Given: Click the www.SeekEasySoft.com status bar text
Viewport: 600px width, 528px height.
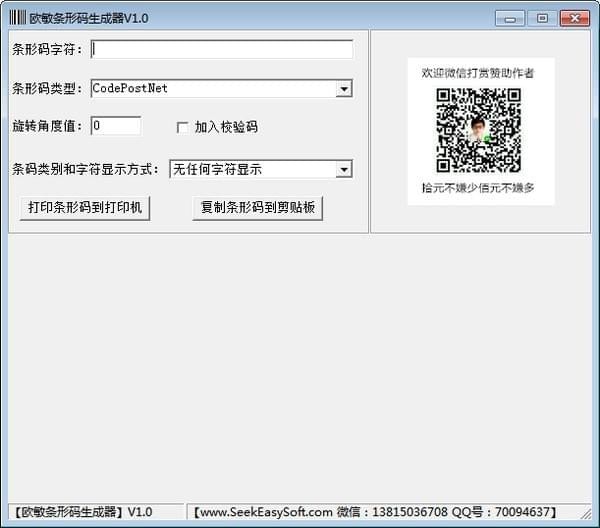Looking at the screenshot, I should [x=265, y=512].
